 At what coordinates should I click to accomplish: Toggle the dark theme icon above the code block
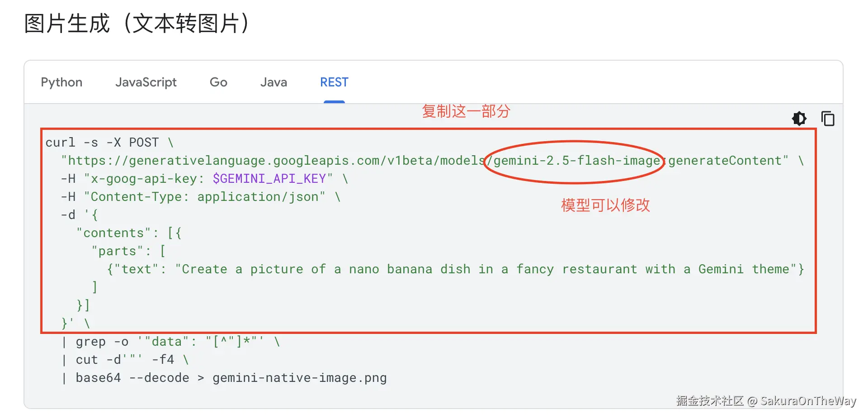[x=799, y=119]
